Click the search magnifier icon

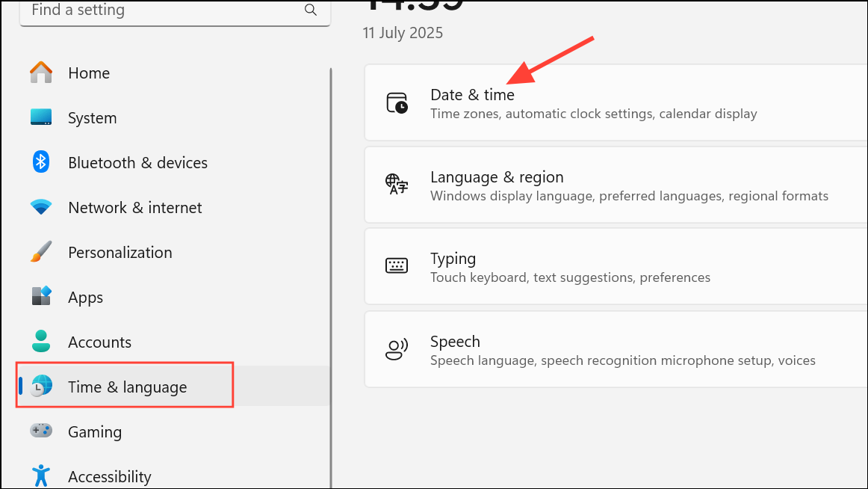[311, 10]
